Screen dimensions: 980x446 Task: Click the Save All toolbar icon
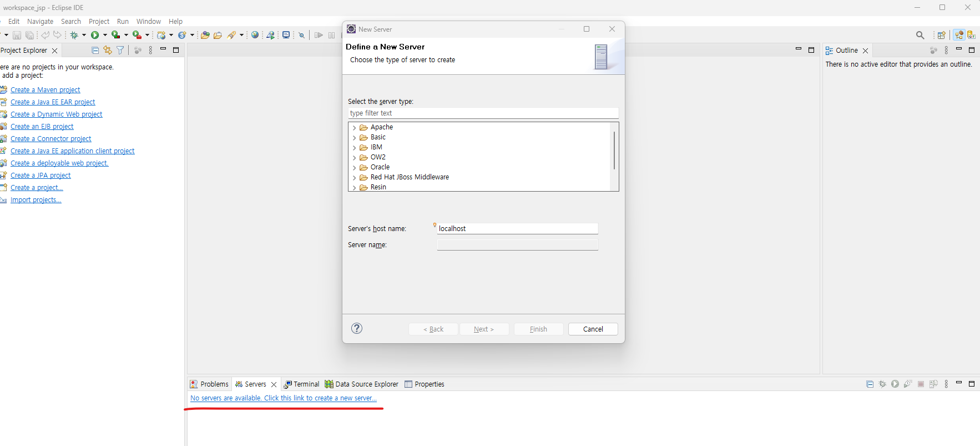(x=30, y=35)
